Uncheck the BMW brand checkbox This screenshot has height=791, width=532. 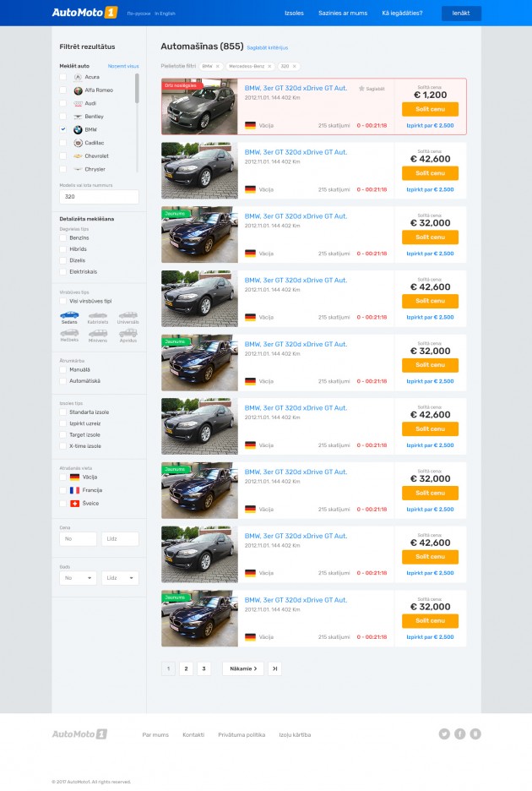point(63,129)
